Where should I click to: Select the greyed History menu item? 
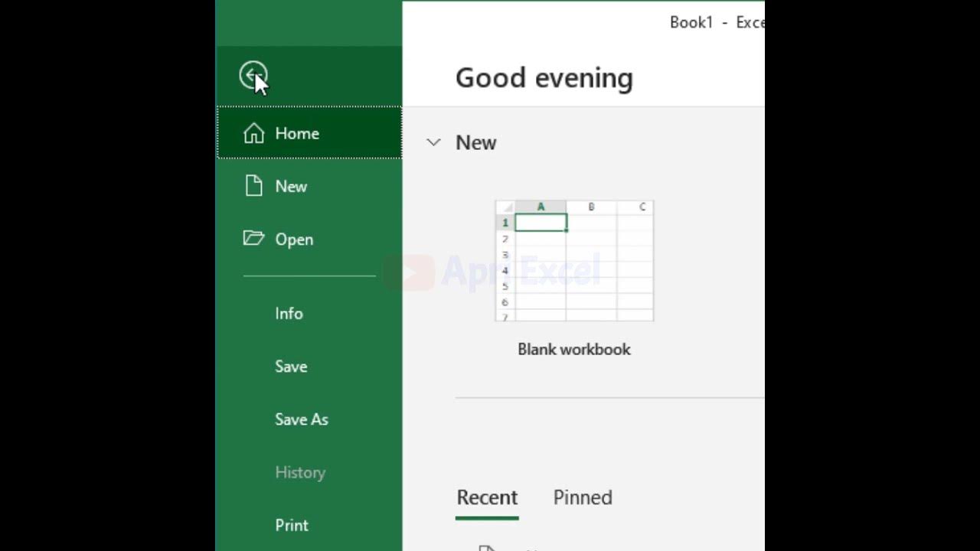point(300,472)
